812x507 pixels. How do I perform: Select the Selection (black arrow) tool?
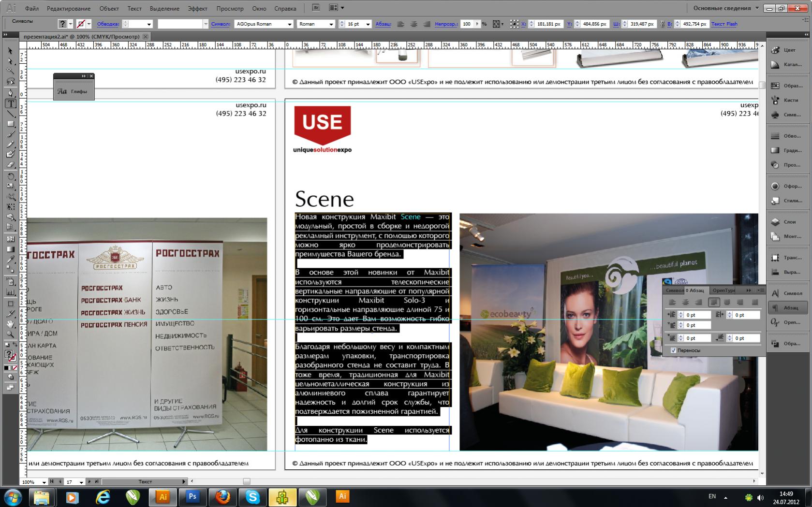click(10, 51)
